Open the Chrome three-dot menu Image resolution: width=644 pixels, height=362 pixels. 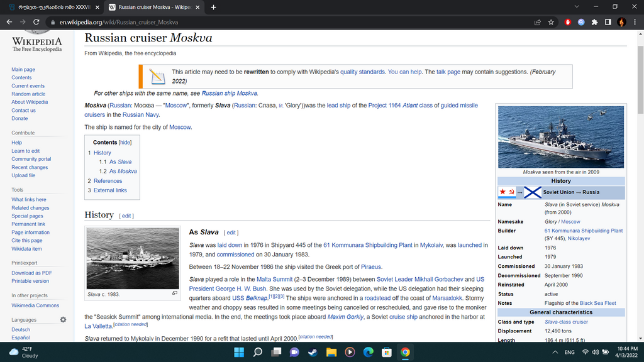(635, 21)
